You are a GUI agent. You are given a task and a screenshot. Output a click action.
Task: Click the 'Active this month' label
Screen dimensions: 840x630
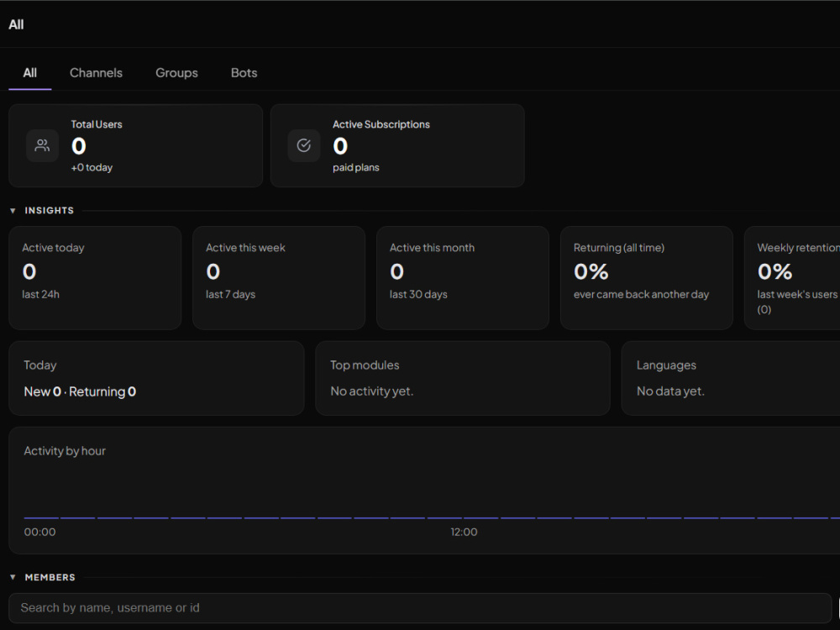click(432, 248)
